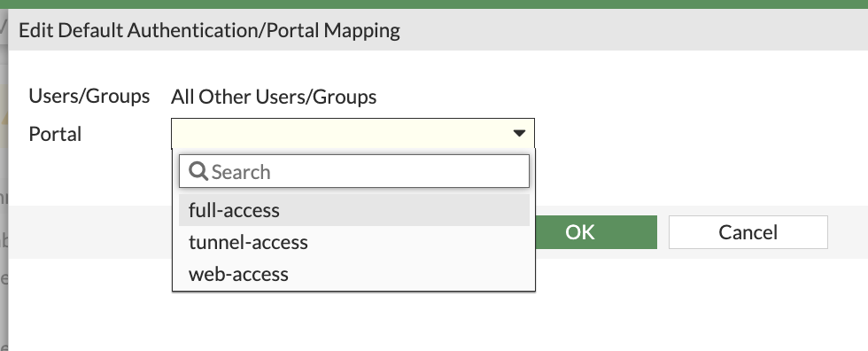The width and height of the screenshot is (868, 351).
Task: Click the Portal field label
Action: point(55,134)
